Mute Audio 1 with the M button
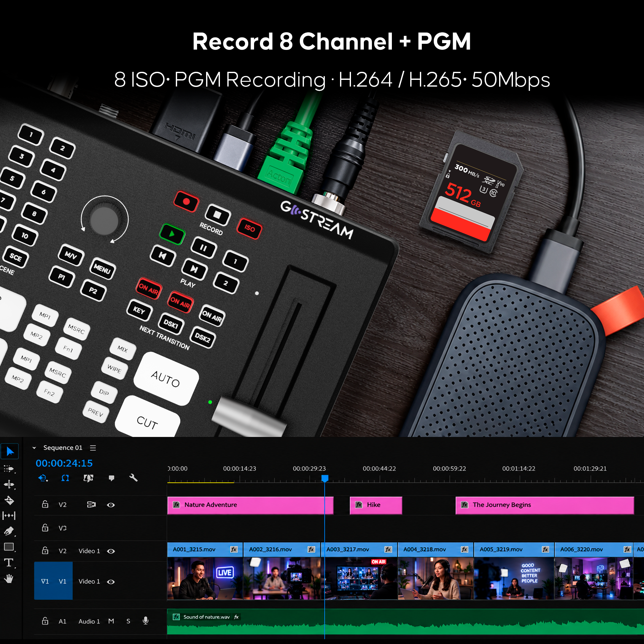The image size is (644, 644). pos(111,621)
